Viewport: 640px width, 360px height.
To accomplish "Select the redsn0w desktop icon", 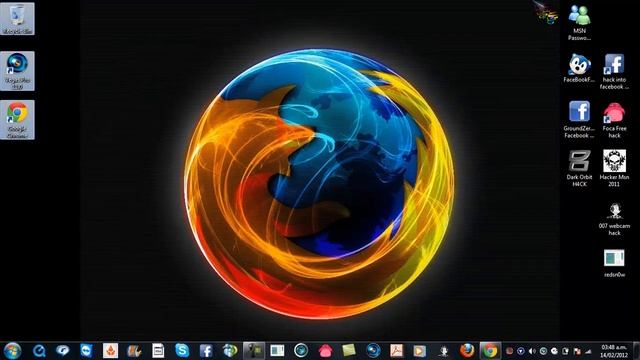I will click(x=614, y=263).
